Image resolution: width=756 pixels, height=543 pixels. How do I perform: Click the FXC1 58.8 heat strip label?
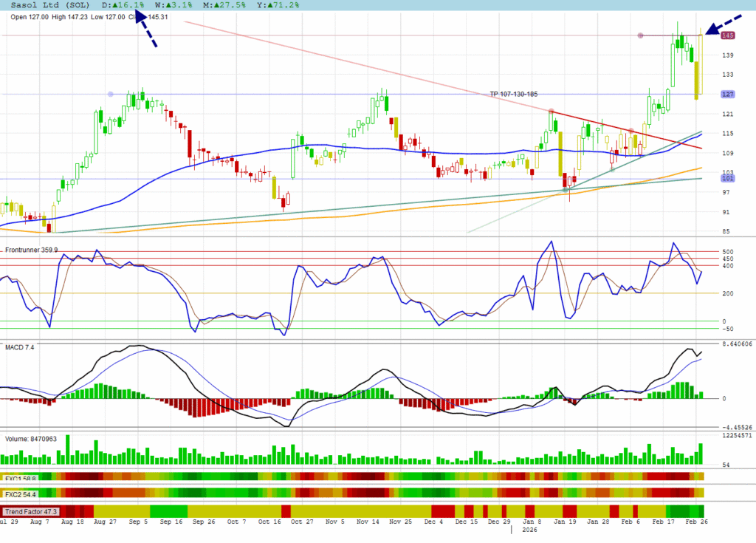tap(21, 478)
